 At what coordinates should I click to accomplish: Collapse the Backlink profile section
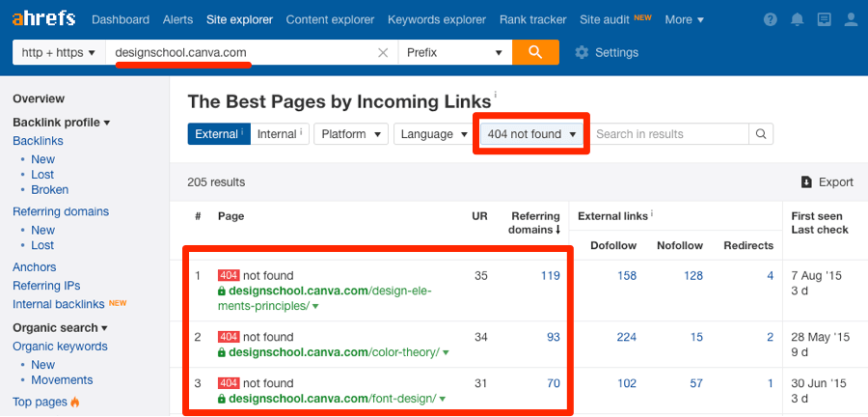coord(61,123)
